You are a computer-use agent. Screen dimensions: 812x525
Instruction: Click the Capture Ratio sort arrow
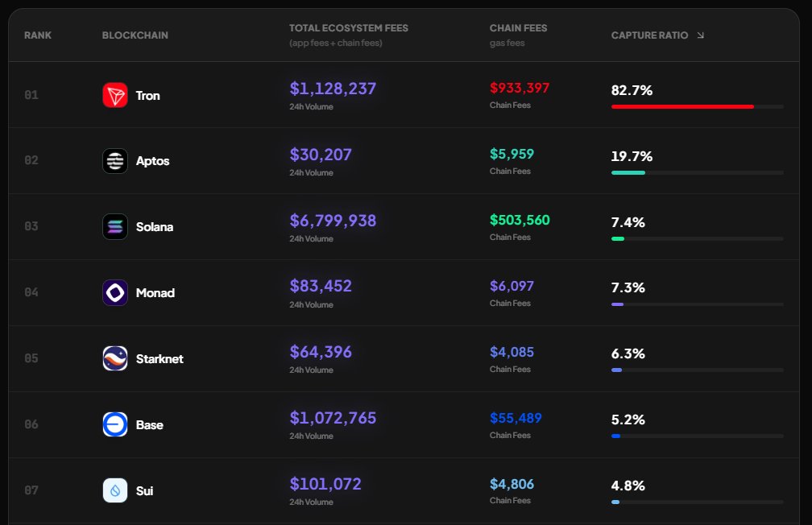(x=700, y=35)
